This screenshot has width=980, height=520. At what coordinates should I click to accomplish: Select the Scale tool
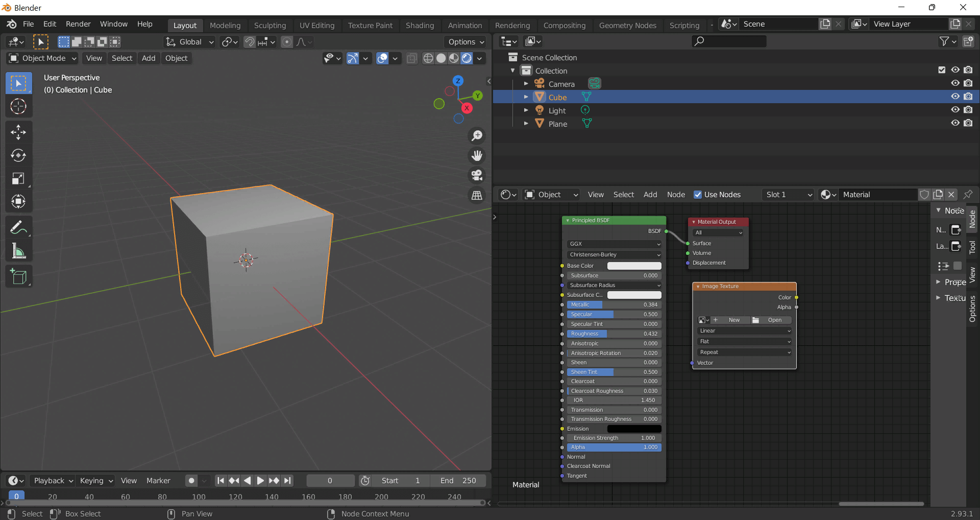pyautogui.click(x=18, y=178)
